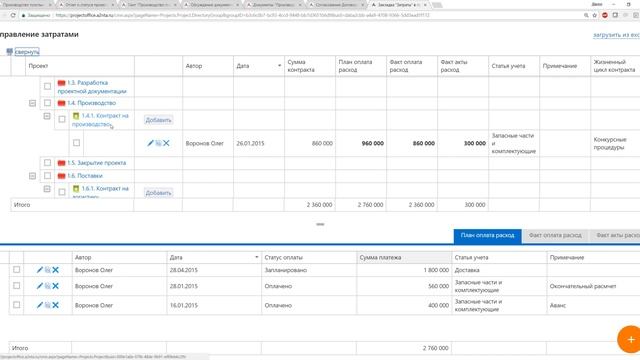Edit the payment dated 16.01.2015
Image resolution: width=640 pixels, height=360 pixels.
pos(40,305)
